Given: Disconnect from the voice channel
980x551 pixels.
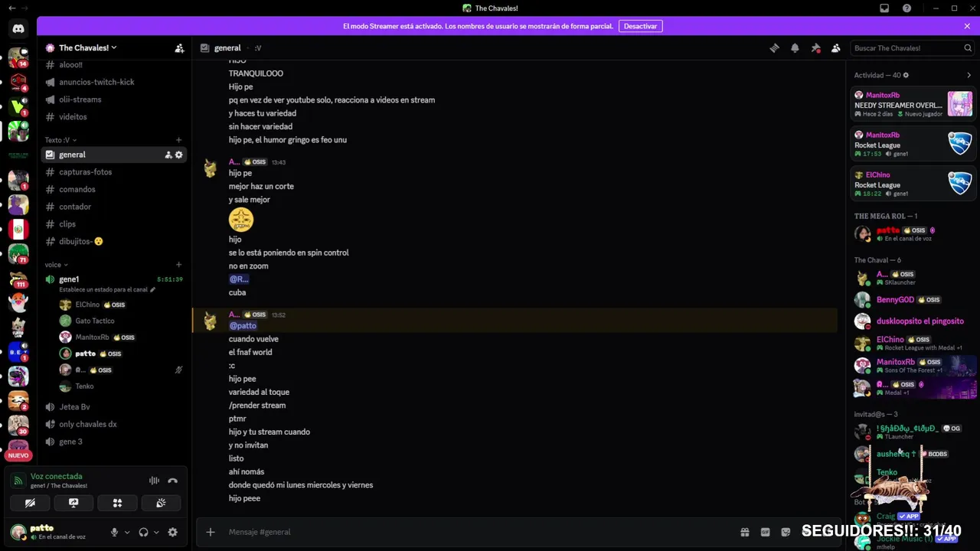Looking at the screenshot, I should pyautogui.click(x=172, y=481).
